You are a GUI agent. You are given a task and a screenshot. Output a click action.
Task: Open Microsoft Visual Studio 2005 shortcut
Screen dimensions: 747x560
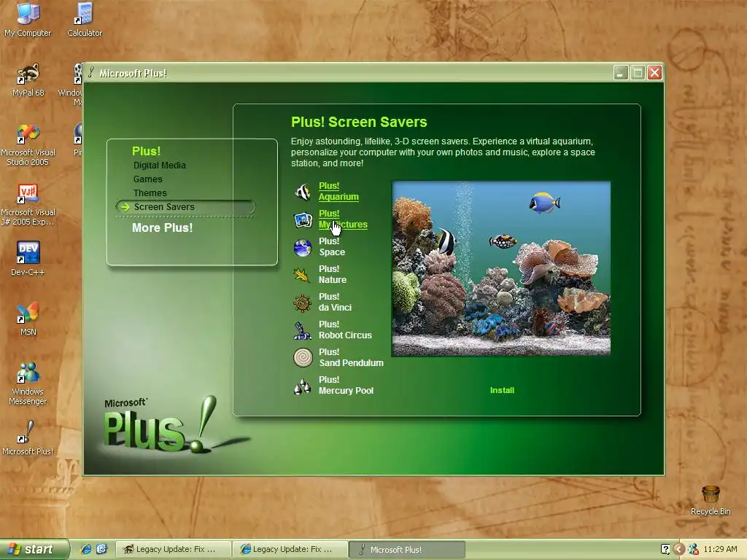28,144
